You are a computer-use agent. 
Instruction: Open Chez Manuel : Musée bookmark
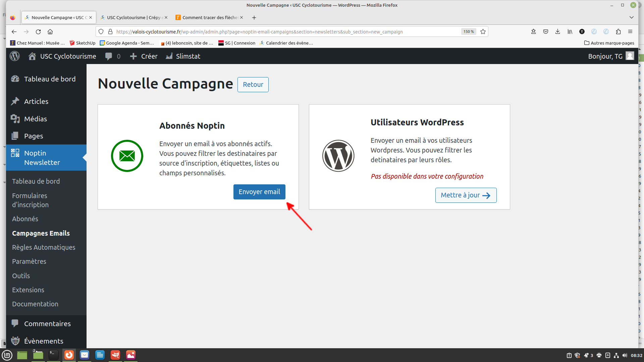tap(38, 43)
